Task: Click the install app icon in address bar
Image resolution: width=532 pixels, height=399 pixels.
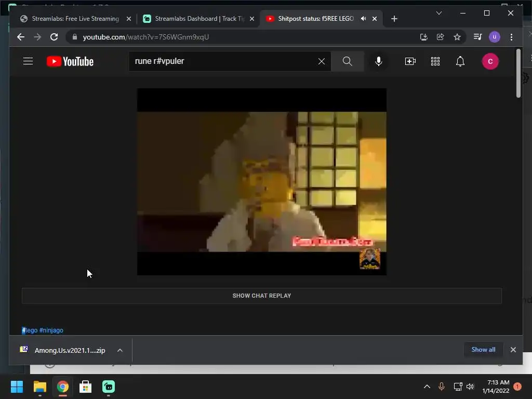Action: 423,37
